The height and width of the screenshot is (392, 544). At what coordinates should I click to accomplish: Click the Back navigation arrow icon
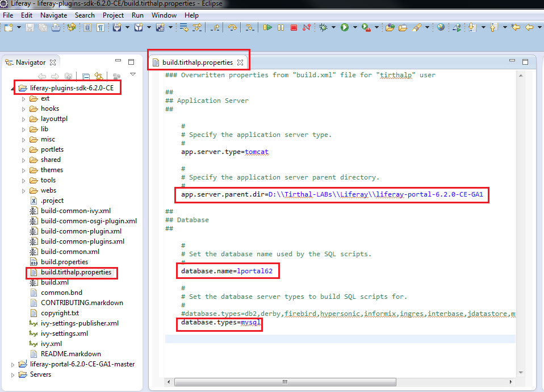tap(529, 27)
